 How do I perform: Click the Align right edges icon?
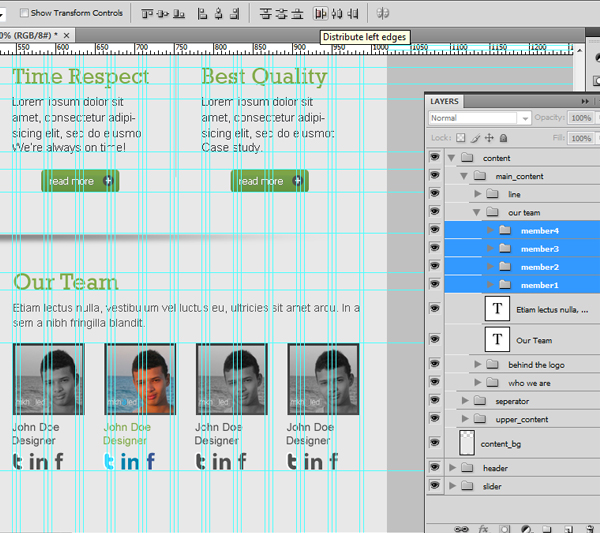(x=235, y=14)
